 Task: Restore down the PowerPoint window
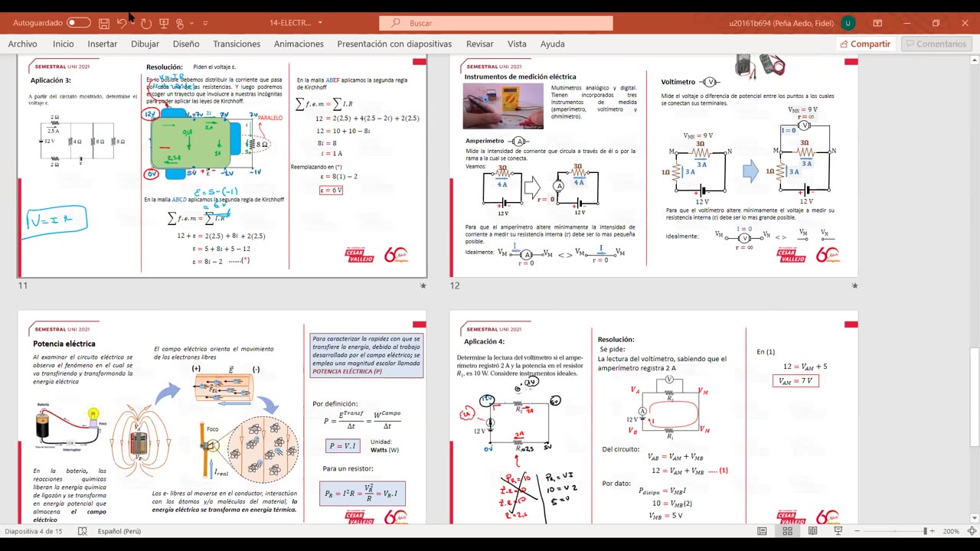click(x=936, y=23)
